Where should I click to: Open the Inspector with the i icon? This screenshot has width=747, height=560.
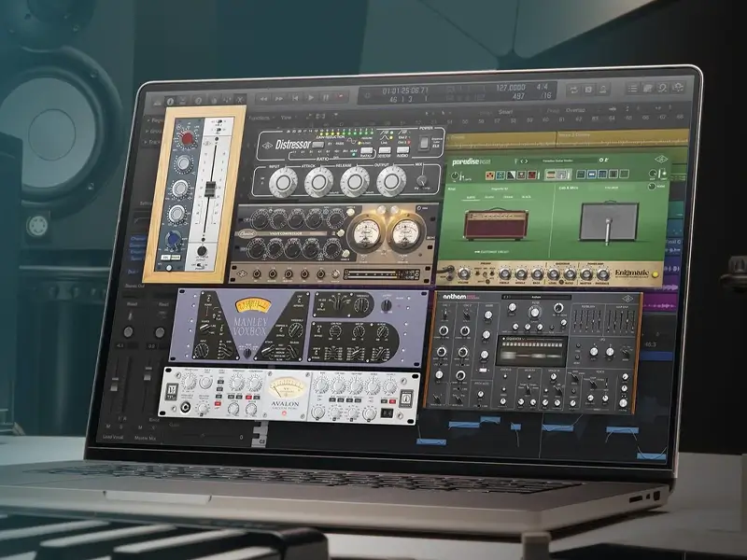click(170, 101)
